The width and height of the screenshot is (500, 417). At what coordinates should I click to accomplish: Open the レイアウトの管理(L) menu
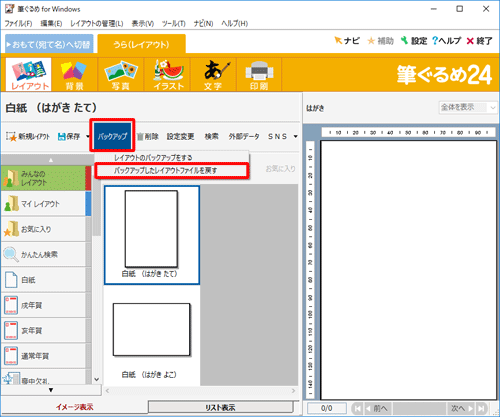97,24
